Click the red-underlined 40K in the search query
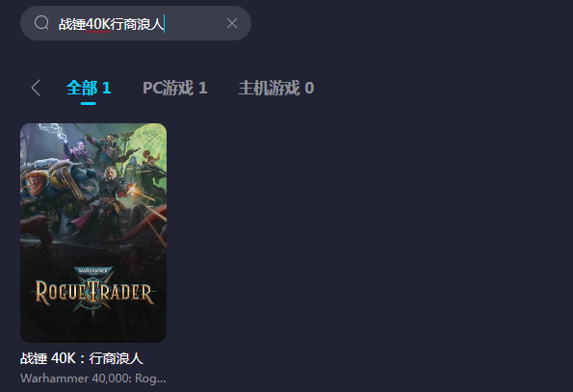 click(98, 24)
